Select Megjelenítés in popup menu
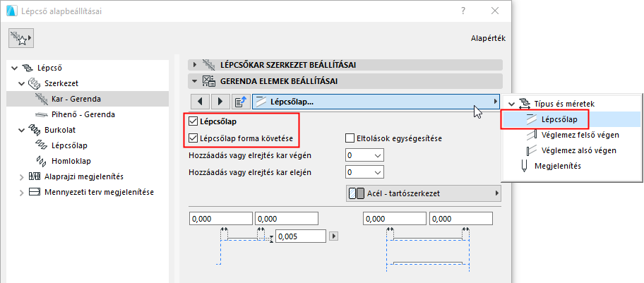This screenshot has height=283, width=644. (557, 166)
